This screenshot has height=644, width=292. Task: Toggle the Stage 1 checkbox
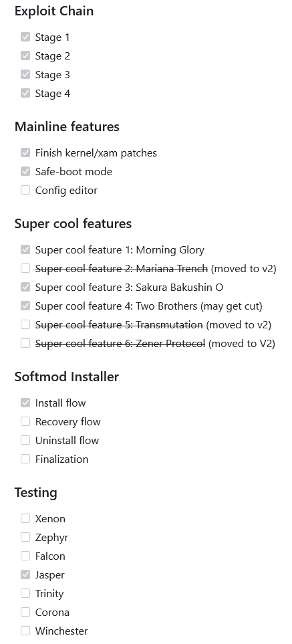pos(25,37)
